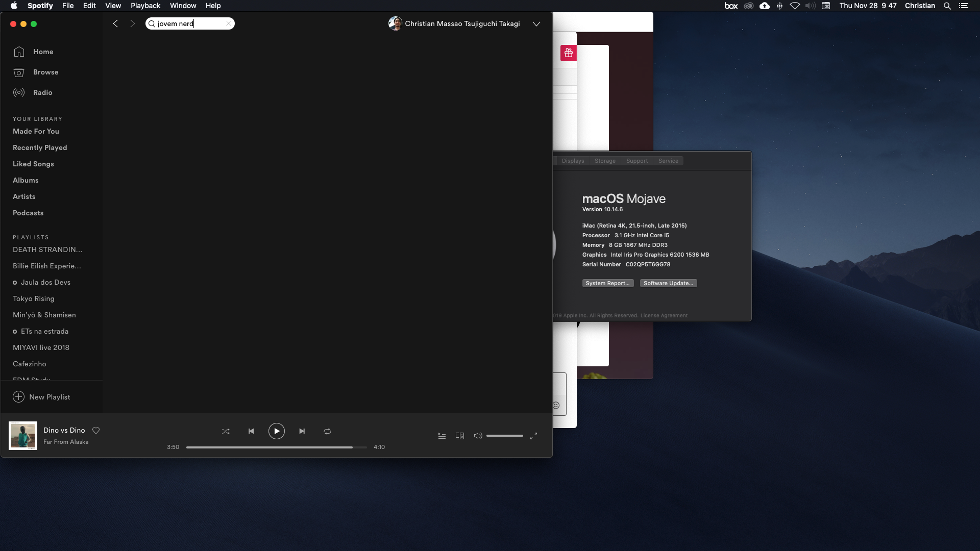This screenshot has width=980, height=551.
Task: Open the Liked Songs library item
Action: pyautogui.click(x=33, y=164)
